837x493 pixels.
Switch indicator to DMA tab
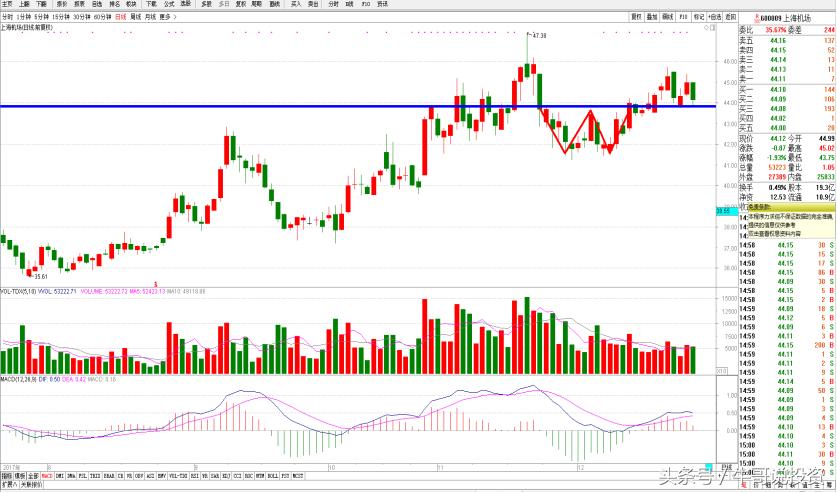tap(71, 476)
